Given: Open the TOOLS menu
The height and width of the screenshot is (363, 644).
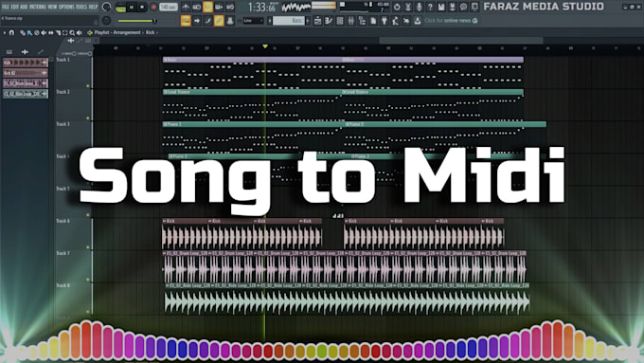Looking at the screenshot, I should pyautogui.click(x=80, y=7).
